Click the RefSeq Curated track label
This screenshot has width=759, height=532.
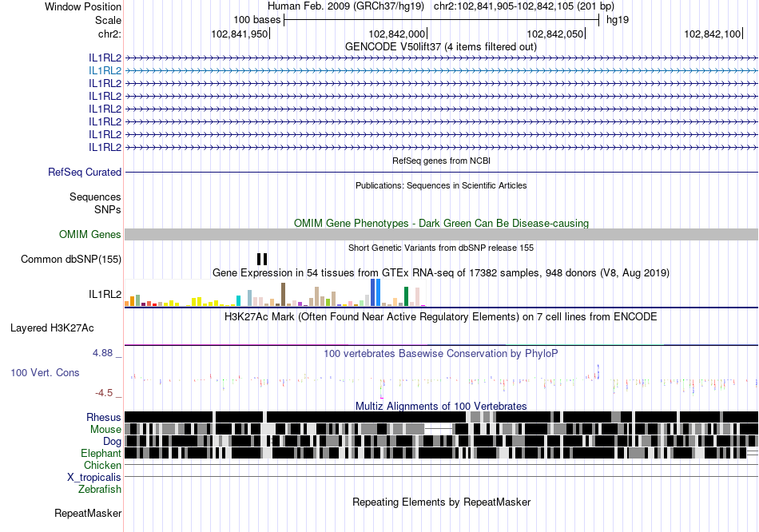[85, 173]
